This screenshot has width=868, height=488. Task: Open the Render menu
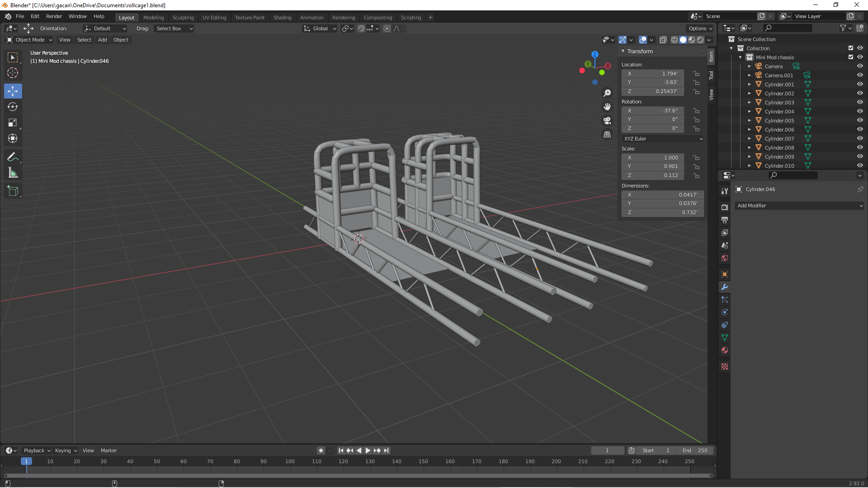54,16
